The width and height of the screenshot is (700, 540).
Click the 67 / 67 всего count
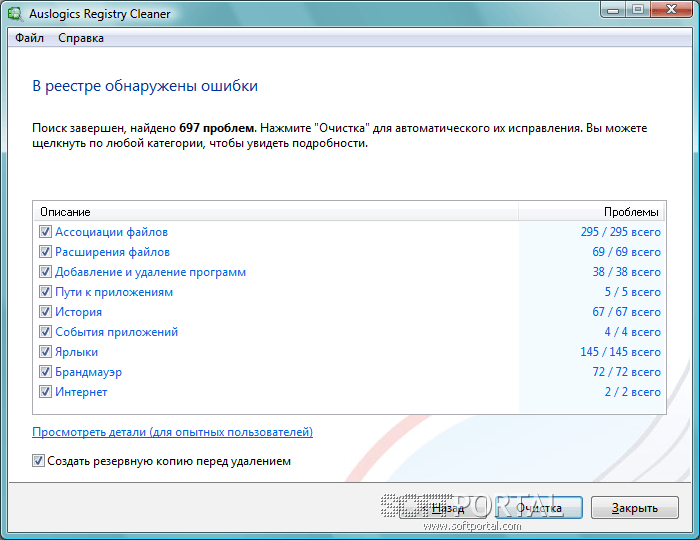point(626,312)
